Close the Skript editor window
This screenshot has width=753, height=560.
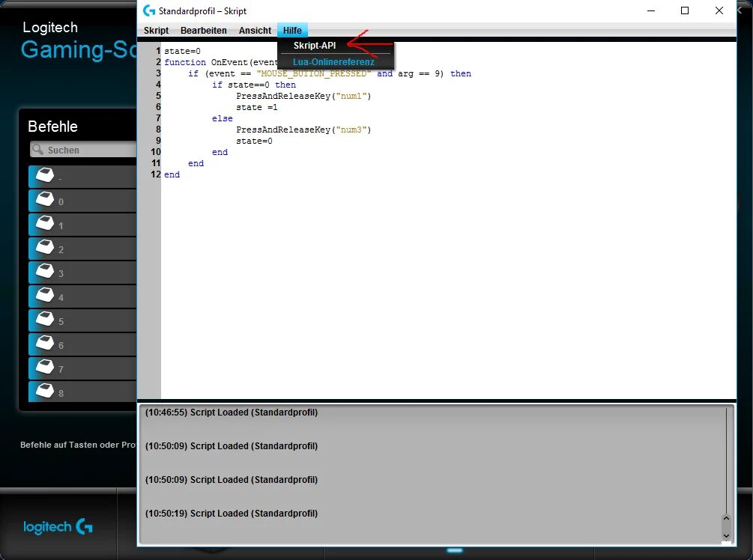(x=719, y=10)
